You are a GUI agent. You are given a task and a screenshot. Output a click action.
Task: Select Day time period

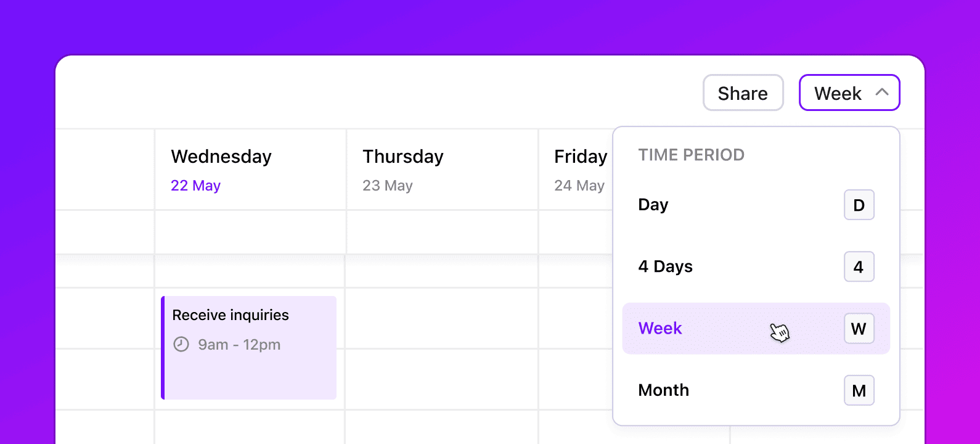(756, 205)
